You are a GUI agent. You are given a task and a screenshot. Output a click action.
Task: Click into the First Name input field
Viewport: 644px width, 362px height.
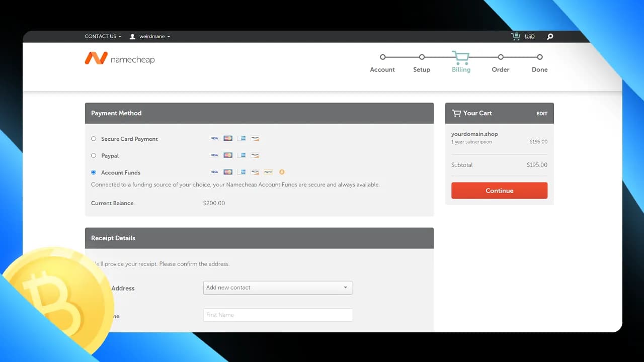pyautogui.click(x=278, y=315)
